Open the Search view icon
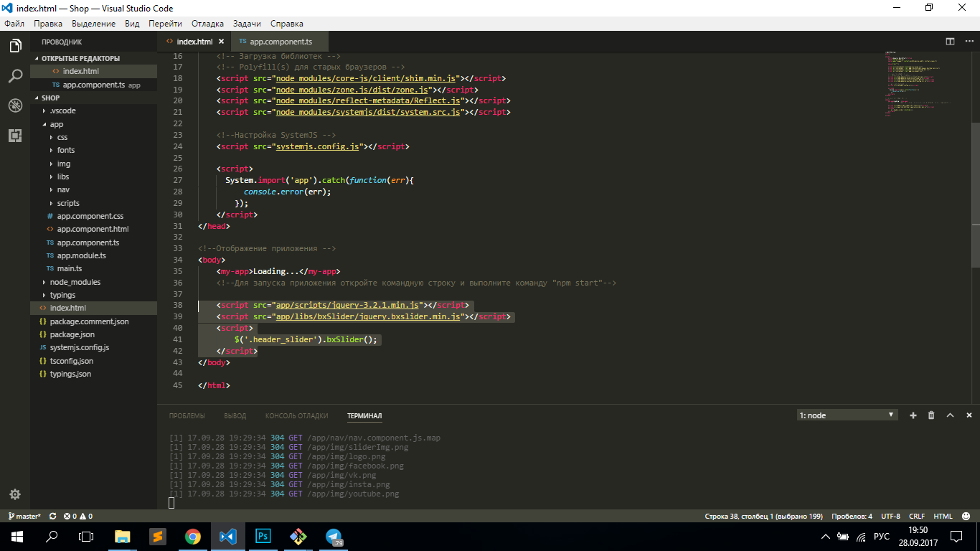Image resolution: width=980 pixels, height=551 pixels. (15, 76)
